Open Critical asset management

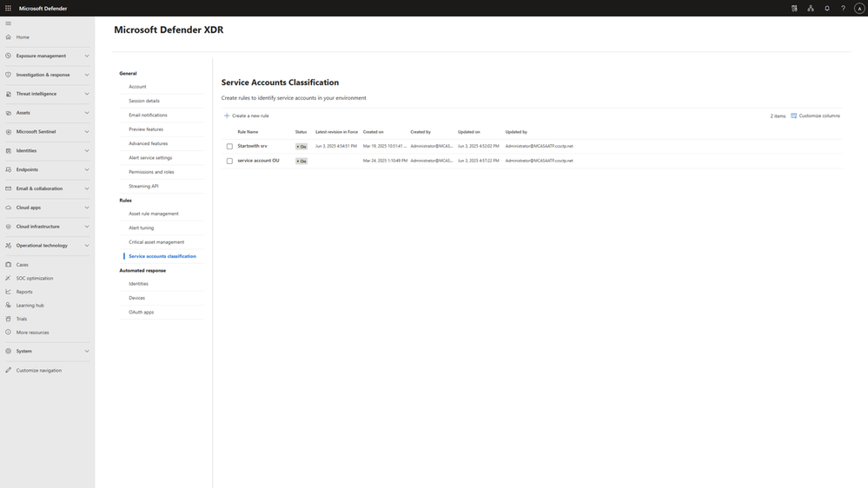(x=156, y=242)
